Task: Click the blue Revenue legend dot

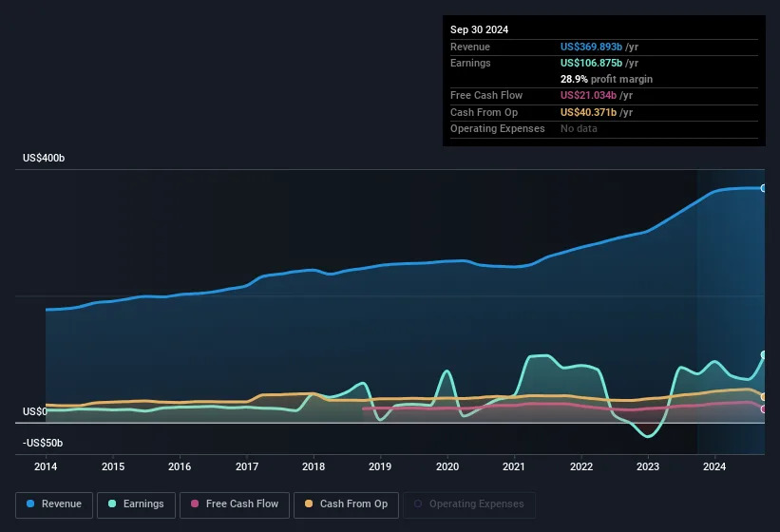Action: point(30,503)
